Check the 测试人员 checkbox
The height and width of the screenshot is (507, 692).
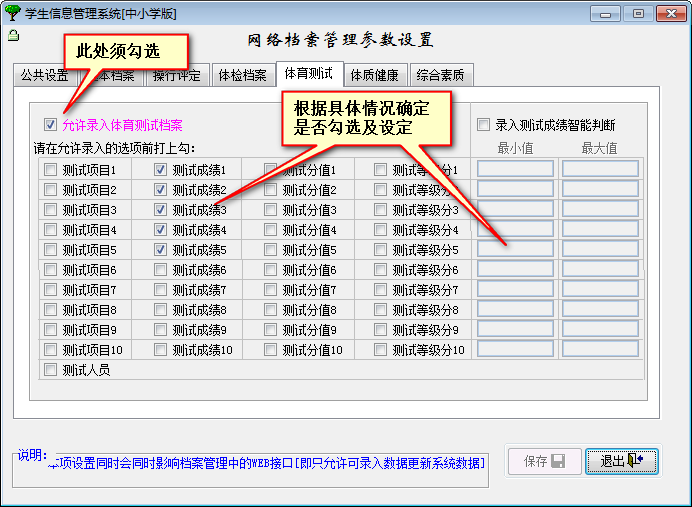51,370
